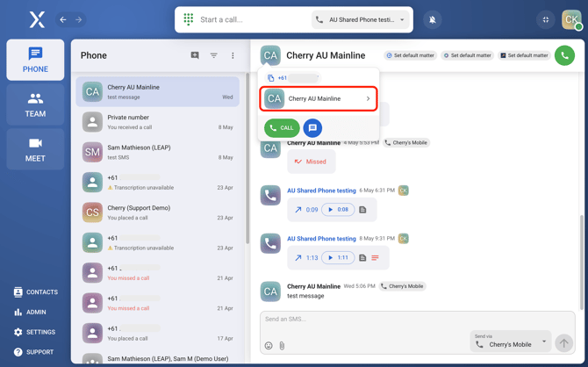The height and width of the screenshot is (367, 588).
Task: Open the X app logo home
Action: 37,19
